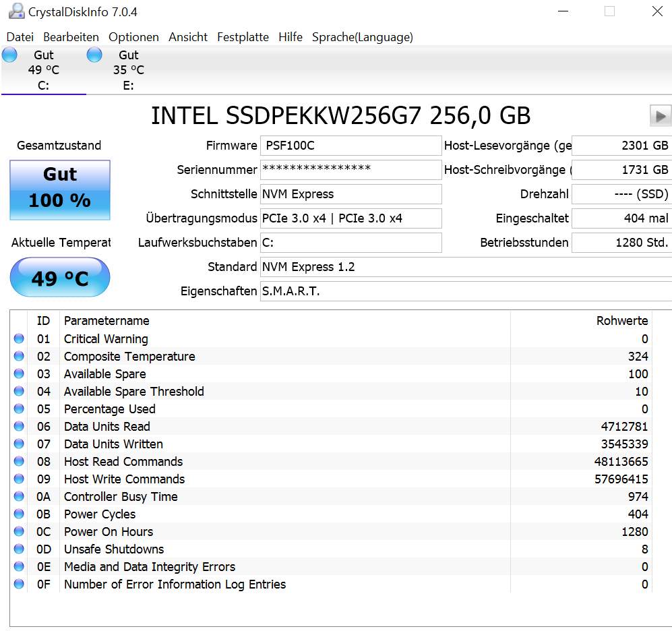672x631 pixels.
Task: Click the blue status orb for drive C:
Action: [x=9, y=55]
